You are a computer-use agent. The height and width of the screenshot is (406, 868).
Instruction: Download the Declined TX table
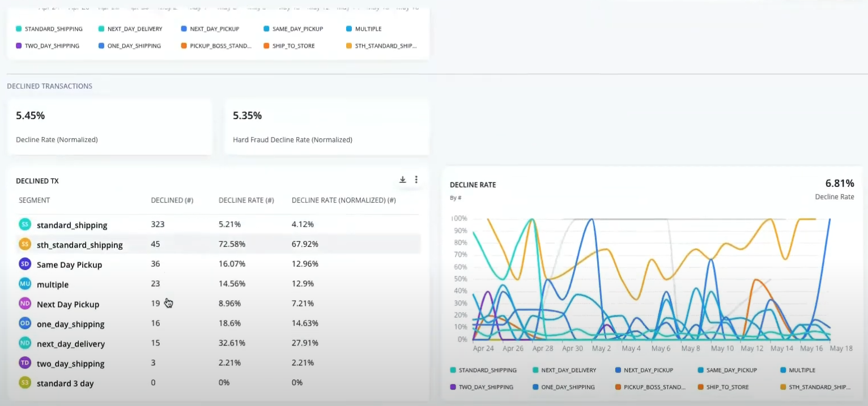(403, 180)
